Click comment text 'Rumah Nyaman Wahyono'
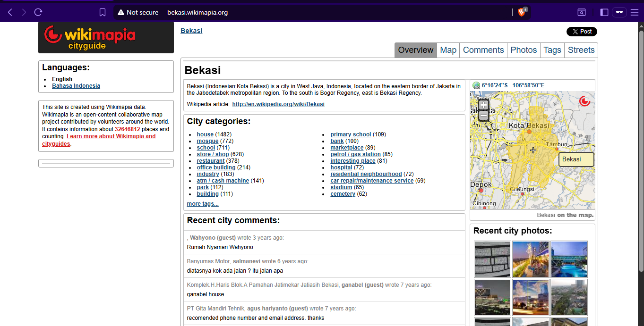Image resolution: width=644 pixels, height=326 pixels. pyautogui.click(x=220, y=247)
